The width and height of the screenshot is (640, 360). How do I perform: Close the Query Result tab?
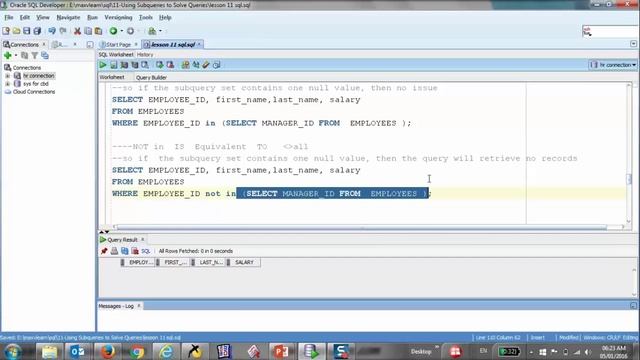(142, 240)
